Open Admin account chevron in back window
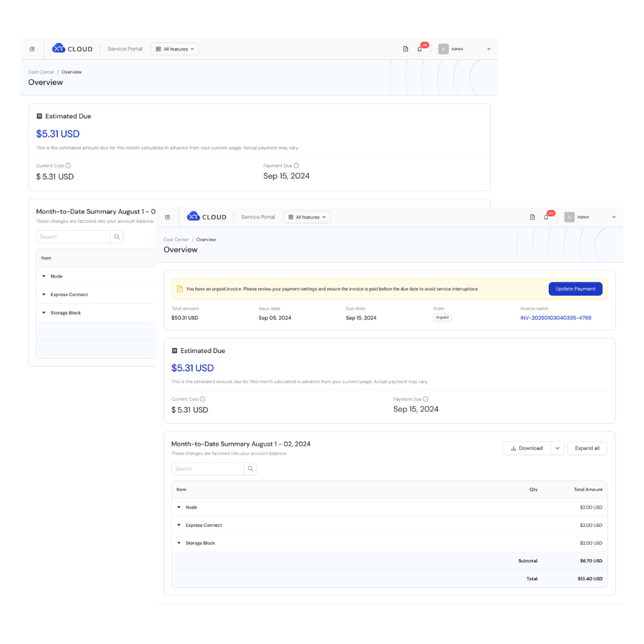 click(489, 49)
